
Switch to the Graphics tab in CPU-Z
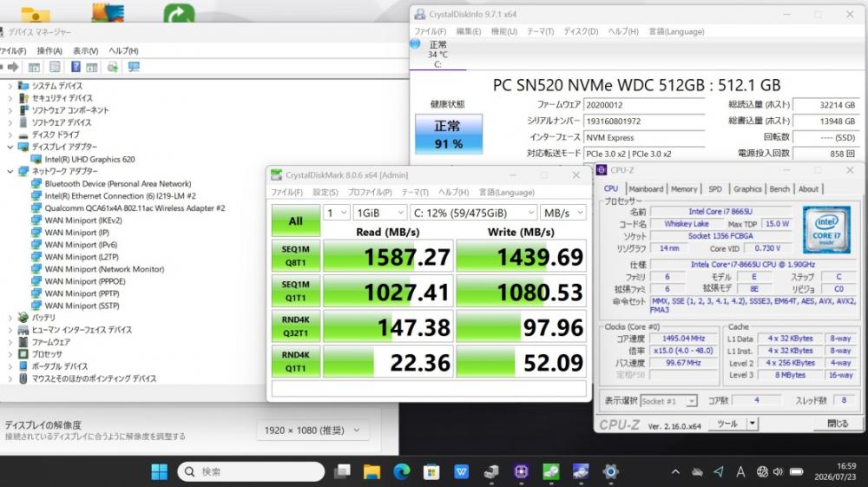coord(747,189)
